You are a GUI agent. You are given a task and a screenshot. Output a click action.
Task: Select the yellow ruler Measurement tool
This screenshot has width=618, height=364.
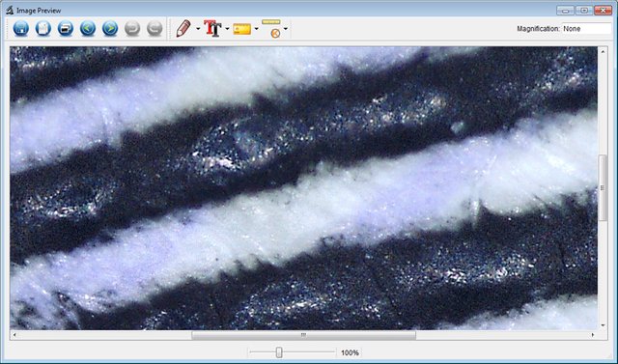pos(242,29)
